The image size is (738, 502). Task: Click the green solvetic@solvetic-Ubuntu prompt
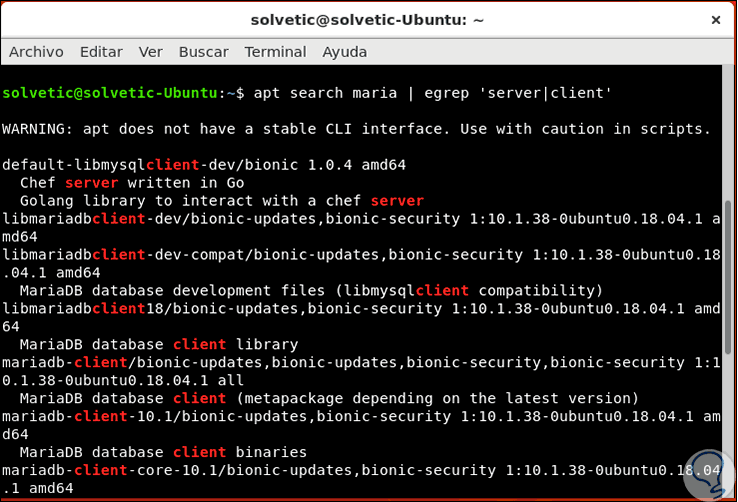(110, 93)
